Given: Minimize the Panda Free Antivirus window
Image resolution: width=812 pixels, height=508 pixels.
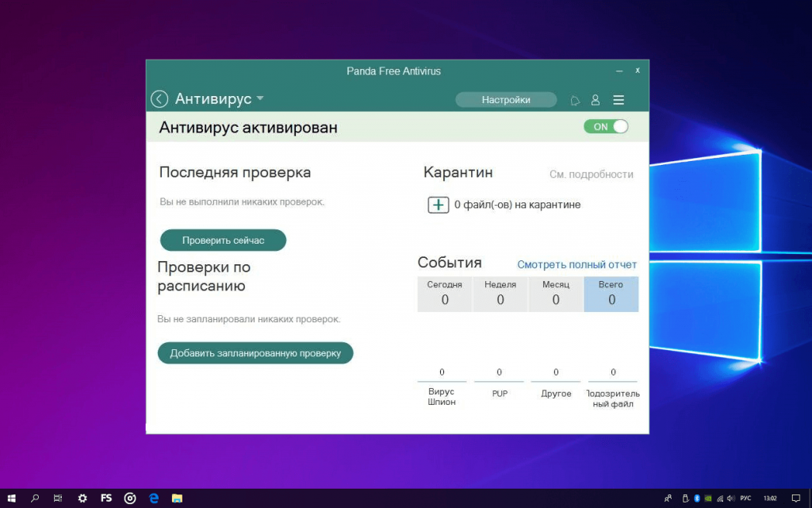Looking at the screenshot, I should point(619,71).
